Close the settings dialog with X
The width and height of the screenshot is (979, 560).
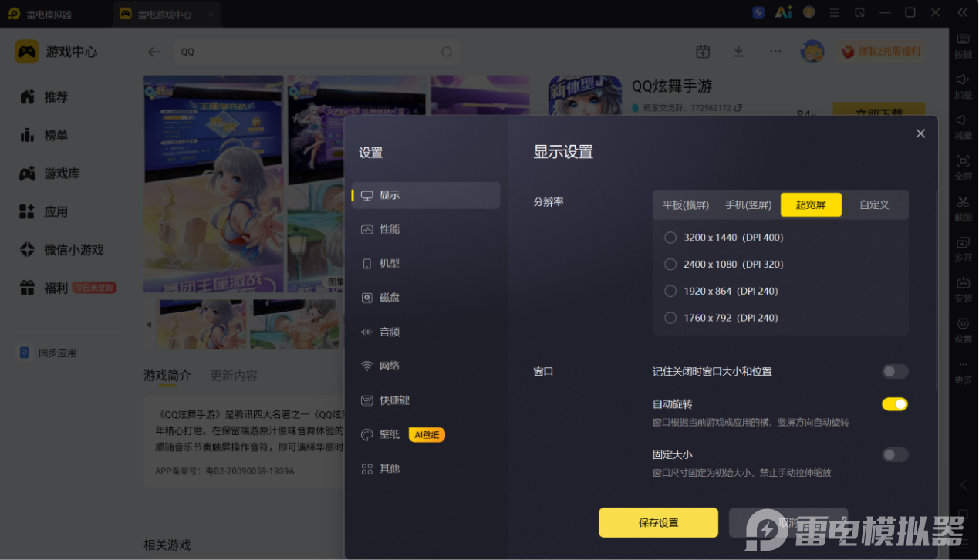coord(920,133)
